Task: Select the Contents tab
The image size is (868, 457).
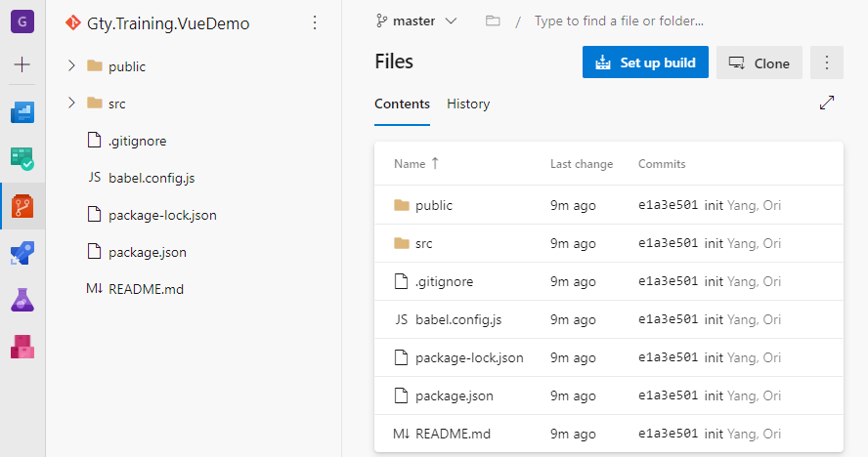Action: click(402, 104)
